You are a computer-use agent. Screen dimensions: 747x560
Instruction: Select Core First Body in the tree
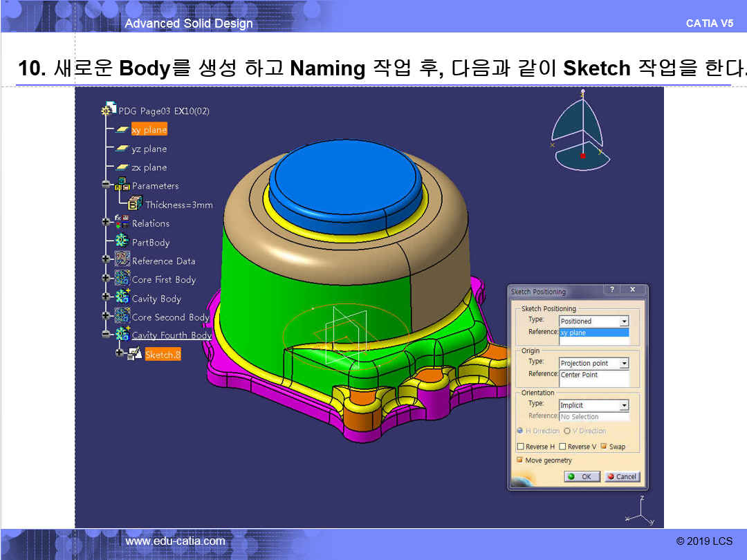pyautogui.click(x=163, y=280)
